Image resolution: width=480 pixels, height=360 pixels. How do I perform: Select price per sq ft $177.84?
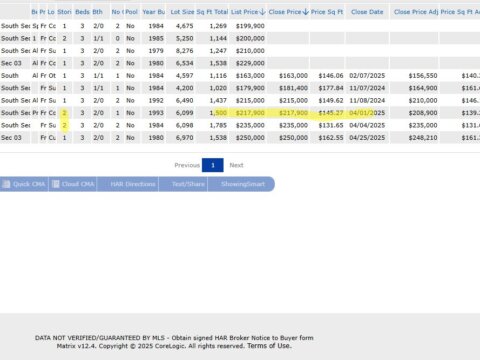click(331, 88)
